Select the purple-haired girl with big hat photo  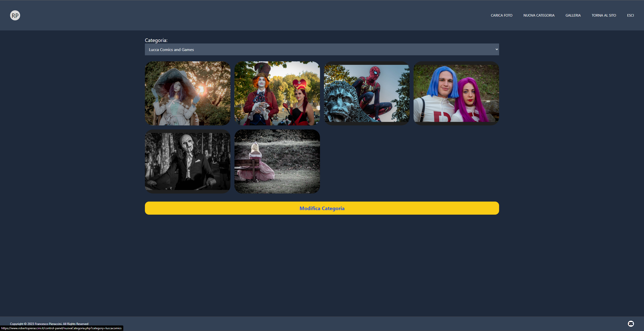(187, 93)
